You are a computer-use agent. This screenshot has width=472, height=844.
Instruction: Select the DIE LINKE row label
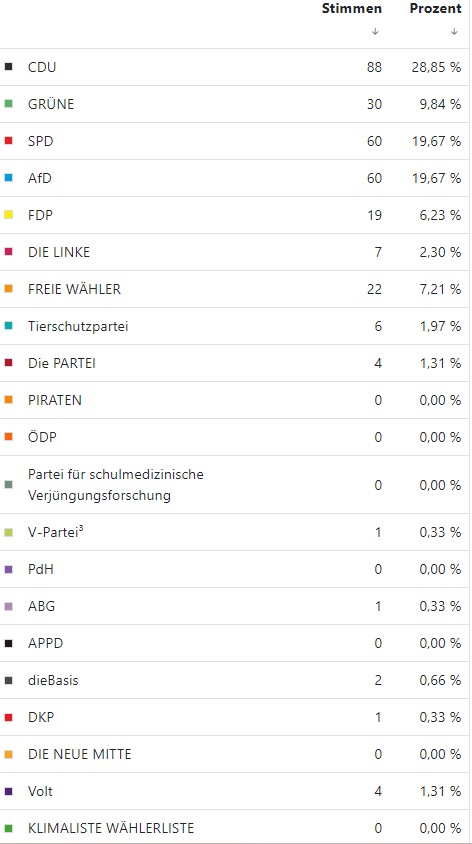[x=59, y=252]
